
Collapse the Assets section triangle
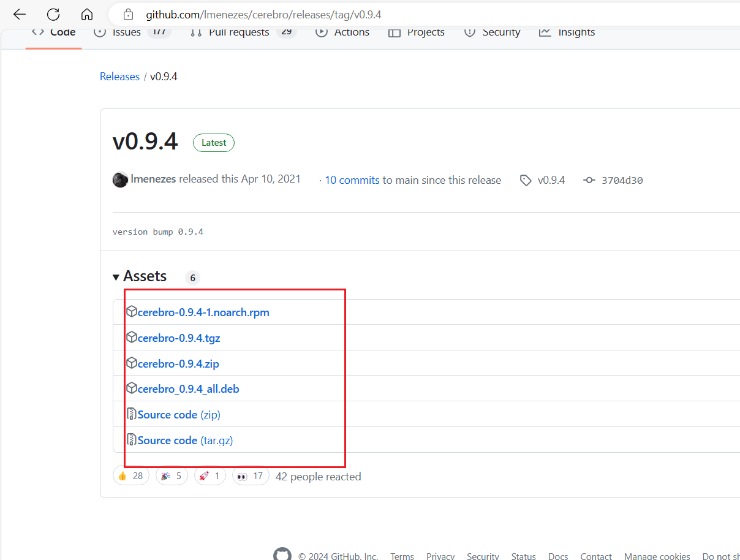coord(116,278)
